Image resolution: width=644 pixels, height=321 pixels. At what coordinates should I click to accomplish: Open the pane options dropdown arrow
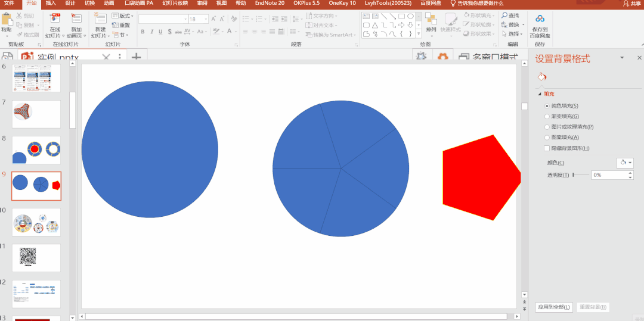pyautogui.click(x=622, y=58)
